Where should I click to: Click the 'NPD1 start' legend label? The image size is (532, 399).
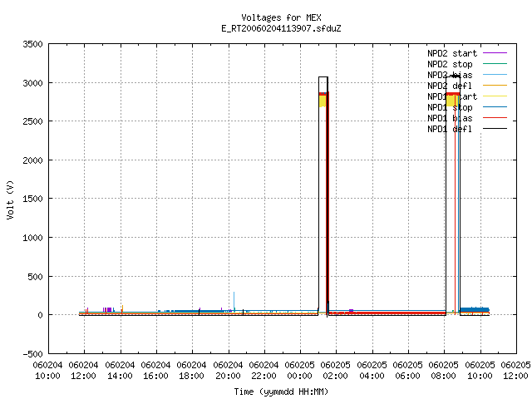(452, 96)
